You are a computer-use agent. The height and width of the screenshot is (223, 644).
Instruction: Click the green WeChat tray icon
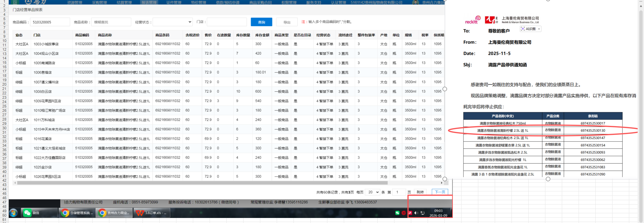[397, 213]
